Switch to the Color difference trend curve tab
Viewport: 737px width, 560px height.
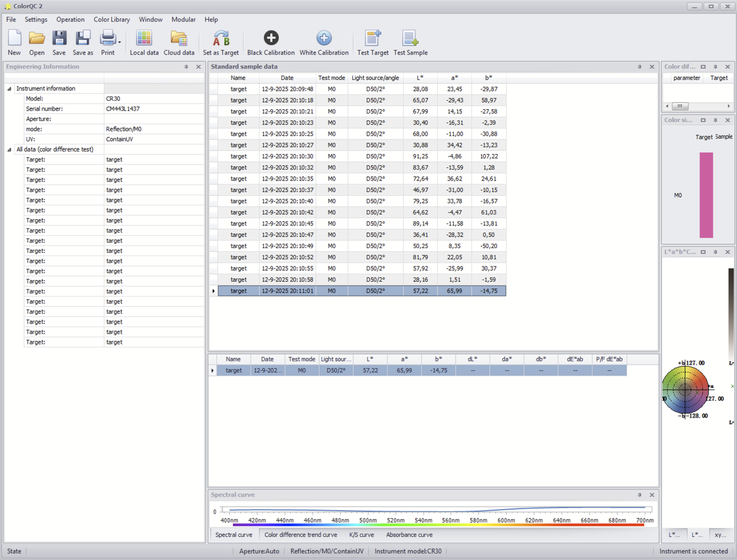301,535
